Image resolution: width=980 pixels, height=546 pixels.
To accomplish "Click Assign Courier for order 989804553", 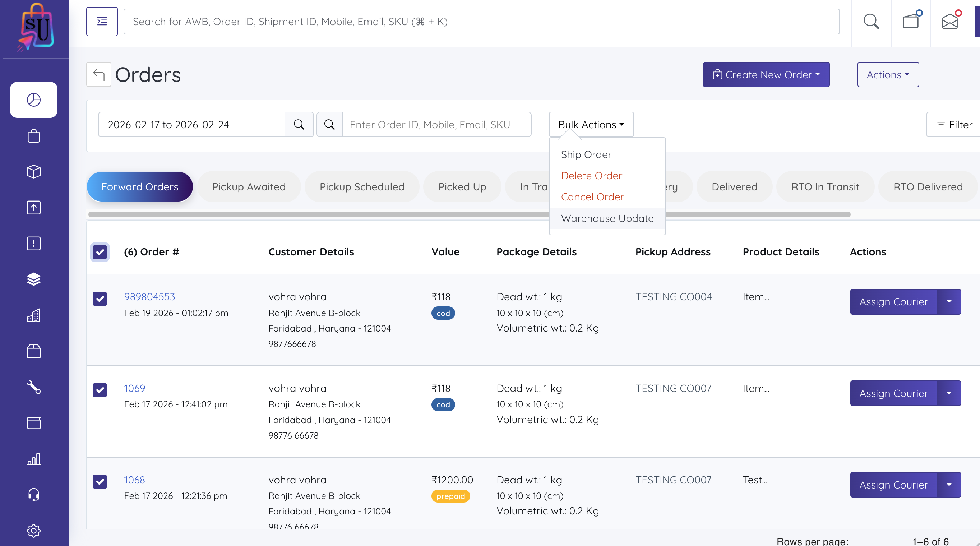I will tap(893, 302).
